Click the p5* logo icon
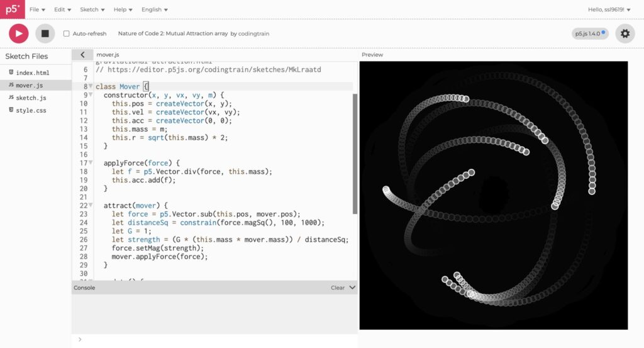This screenshot has width=644, height=348. coord(12,9)
